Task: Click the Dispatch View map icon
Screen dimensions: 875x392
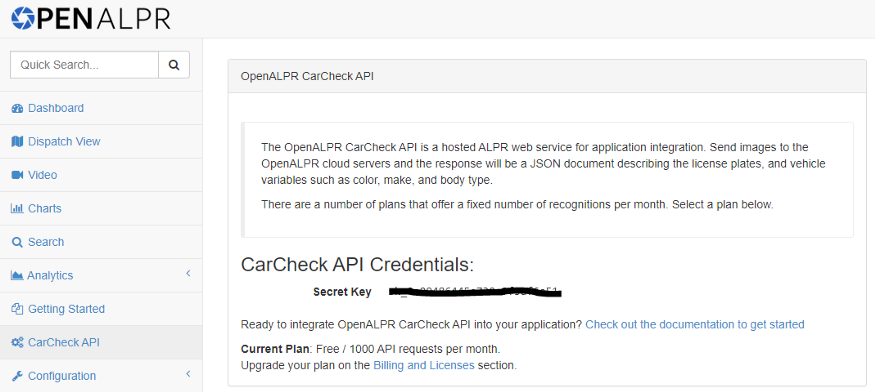Action: pyautogui.click(x=17, y=142)
